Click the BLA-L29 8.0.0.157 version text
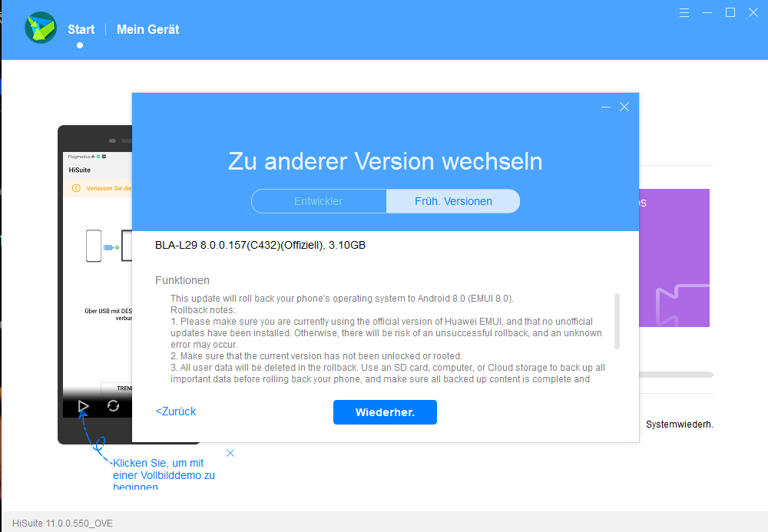 (x=260, y=245)
